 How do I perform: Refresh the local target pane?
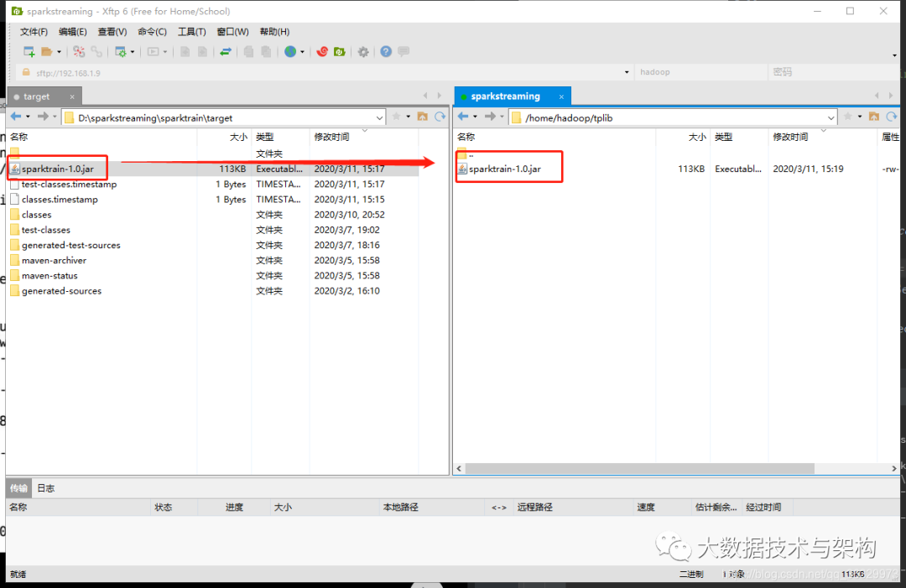coord(440,117)
